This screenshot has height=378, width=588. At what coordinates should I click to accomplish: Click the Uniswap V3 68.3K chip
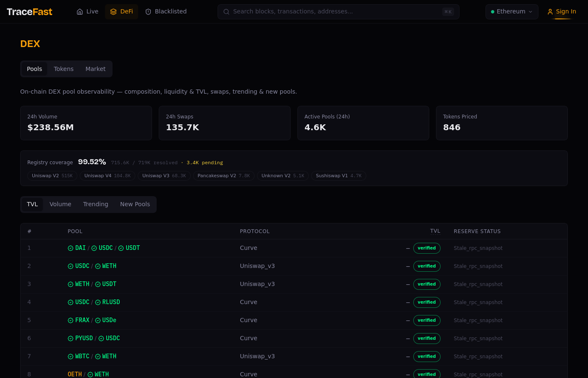pyautogui.click(x=164, y=176)
